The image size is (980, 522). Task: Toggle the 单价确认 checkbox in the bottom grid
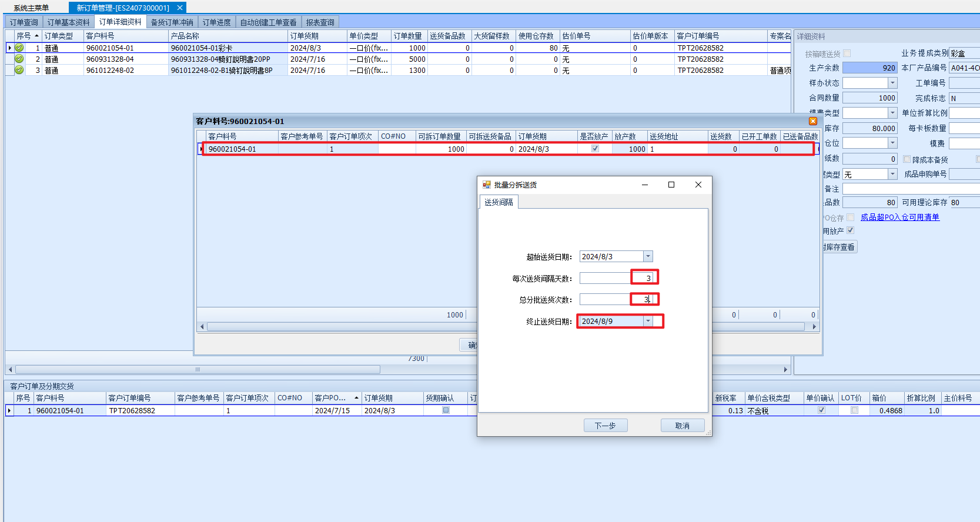point(821,410)
